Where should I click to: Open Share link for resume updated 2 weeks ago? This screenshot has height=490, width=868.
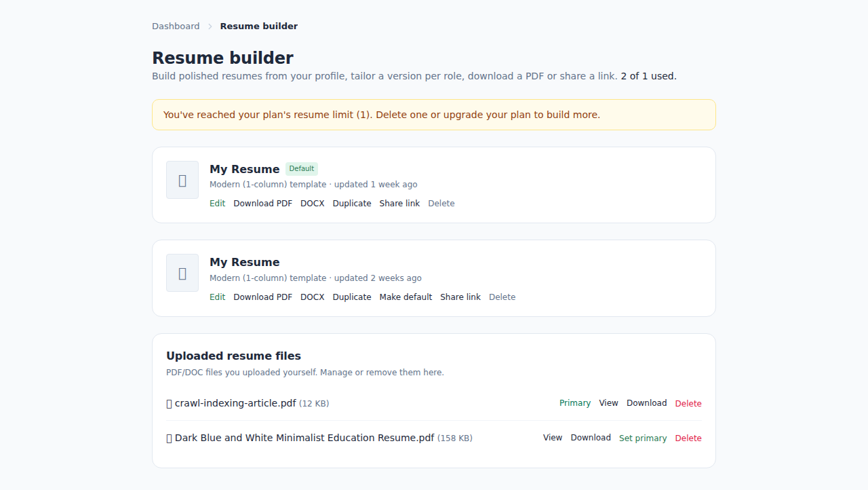point(460,297)
